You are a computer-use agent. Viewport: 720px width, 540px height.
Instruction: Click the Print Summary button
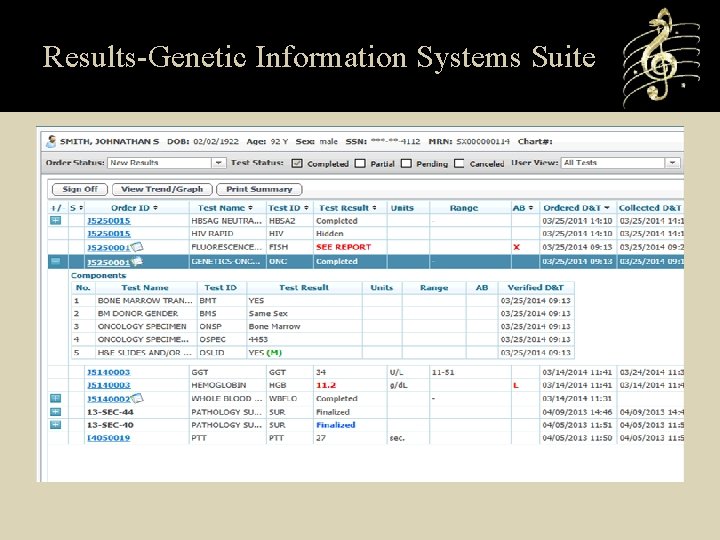(259, 189)
